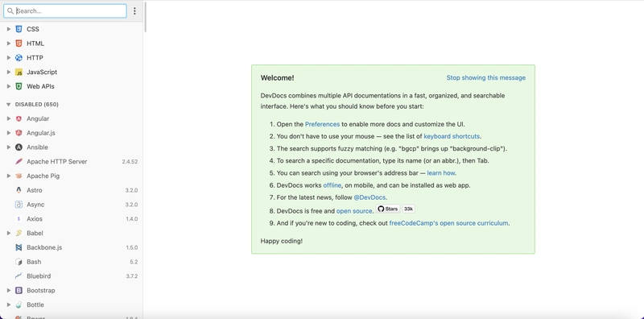Image resolution: width=644 pixels, height=319 pixels.
Task: Click the HTML5 shield icon
Action: [x=19, y=43]
